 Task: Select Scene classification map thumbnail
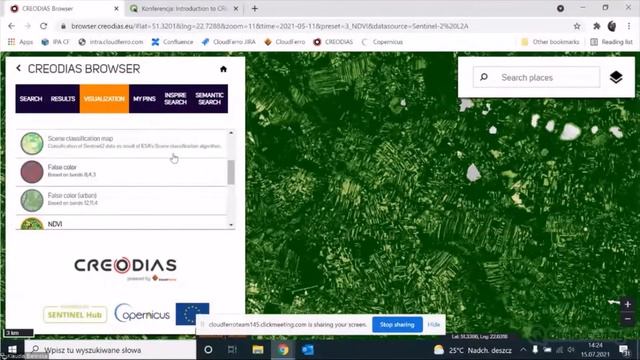coord(32,143)
